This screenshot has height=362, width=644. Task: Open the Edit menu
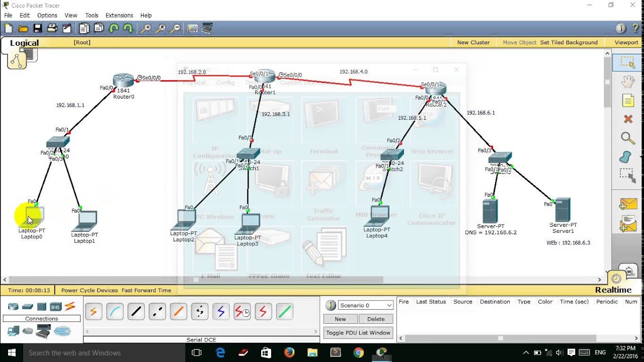pos(25,16)
